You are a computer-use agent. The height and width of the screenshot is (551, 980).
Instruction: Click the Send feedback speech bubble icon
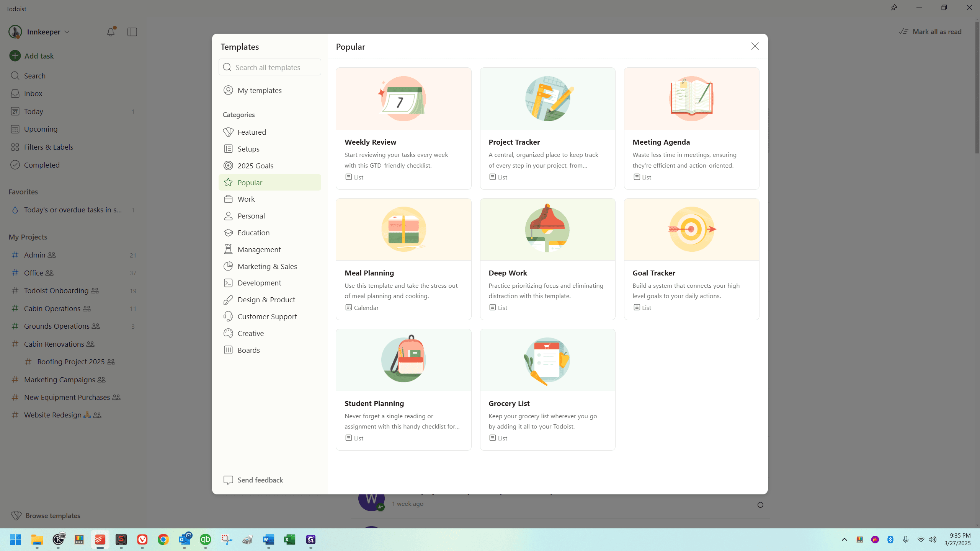coord(228,480)
